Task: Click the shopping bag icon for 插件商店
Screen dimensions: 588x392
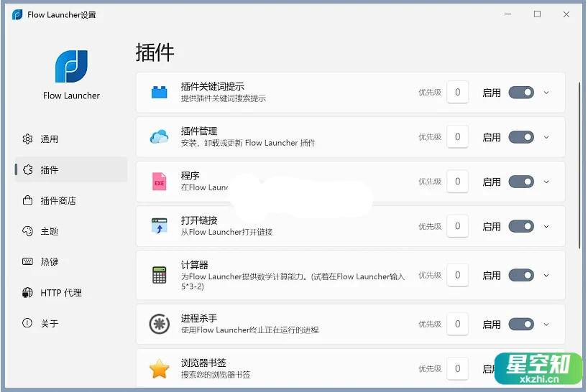Action: (27, 200)
